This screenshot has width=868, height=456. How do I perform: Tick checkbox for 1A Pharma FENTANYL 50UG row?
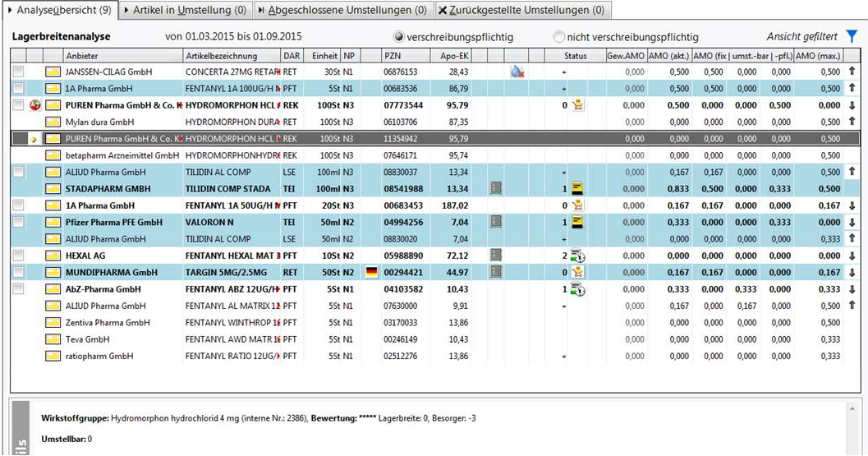point(18,205)
